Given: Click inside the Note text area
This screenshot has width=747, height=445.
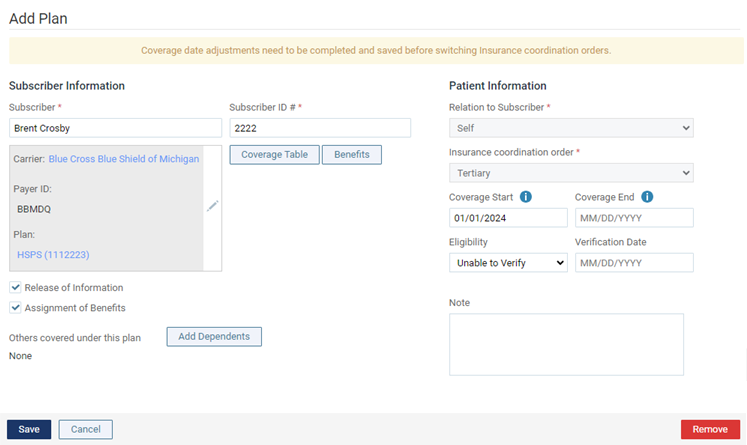Looking at the screenshot, I should click(566, 344).
